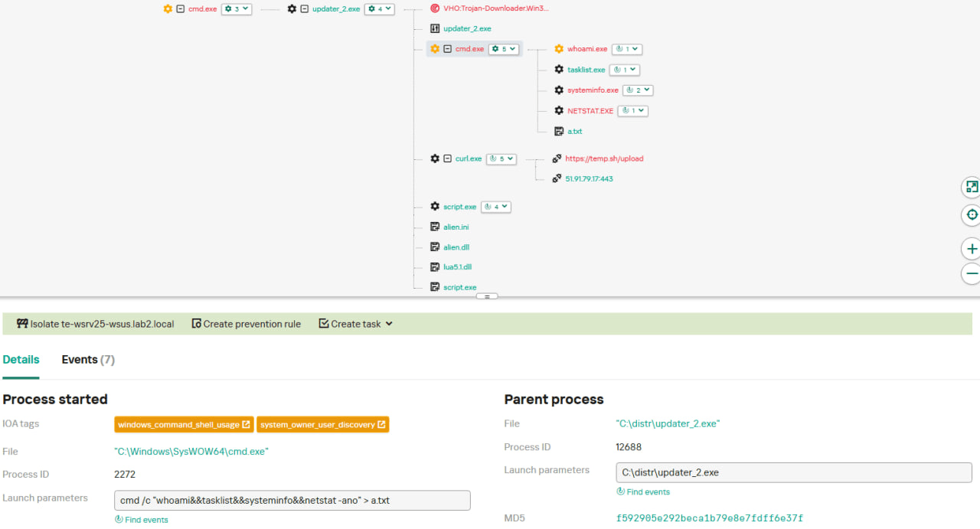This screenshot has width=980, height=529.
Task: Expand the Create task dropdown
Action: [356, 324]
